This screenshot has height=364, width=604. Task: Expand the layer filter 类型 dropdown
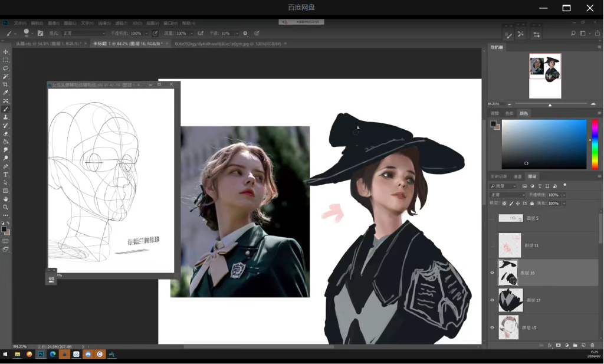tap(503, 186)
